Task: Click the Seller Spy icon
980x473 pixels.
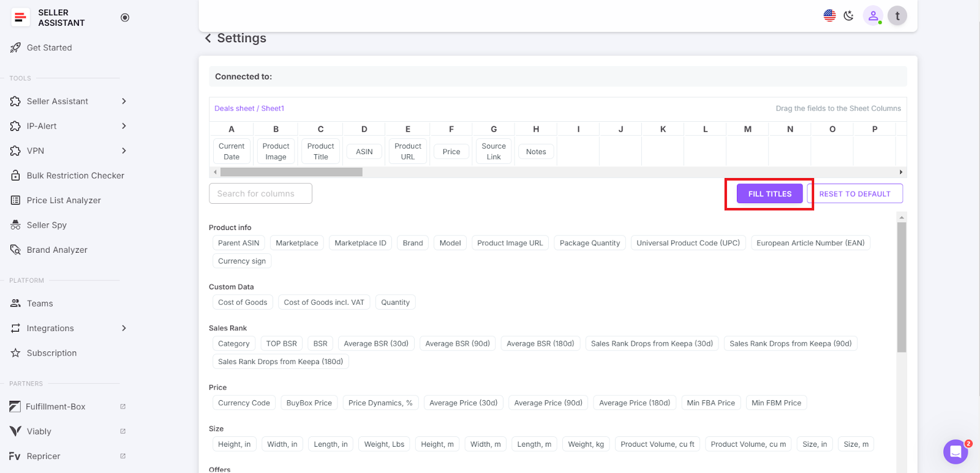Action: pyautogui.click(x=15, y=225)
